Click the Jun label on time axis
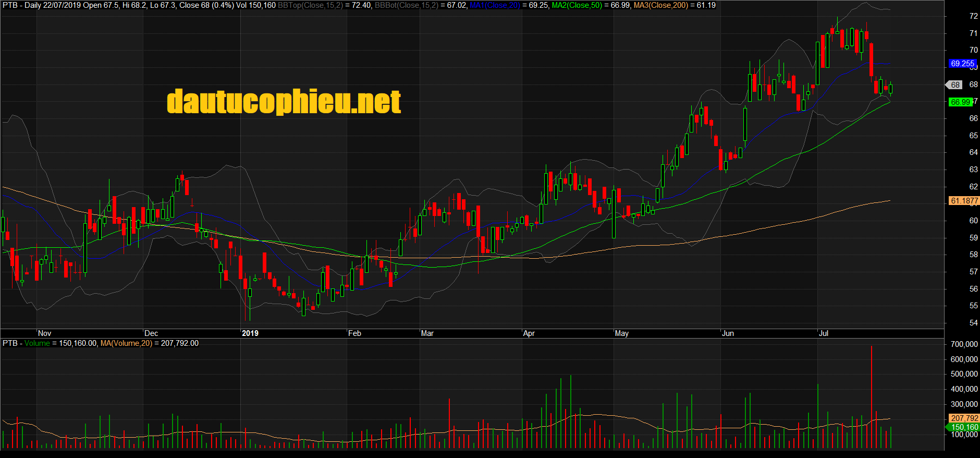This screenshot has height=458, width=980. [x=728, y=333]
